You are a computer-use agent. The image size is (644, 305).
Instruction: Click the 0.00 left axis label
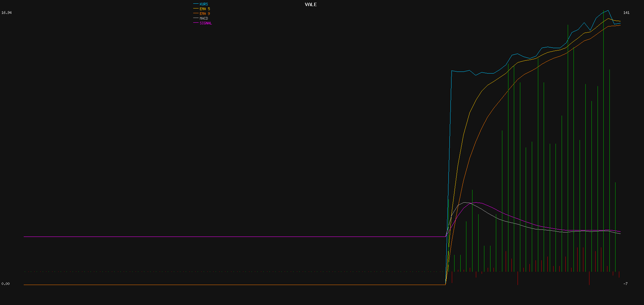[5, 284]
